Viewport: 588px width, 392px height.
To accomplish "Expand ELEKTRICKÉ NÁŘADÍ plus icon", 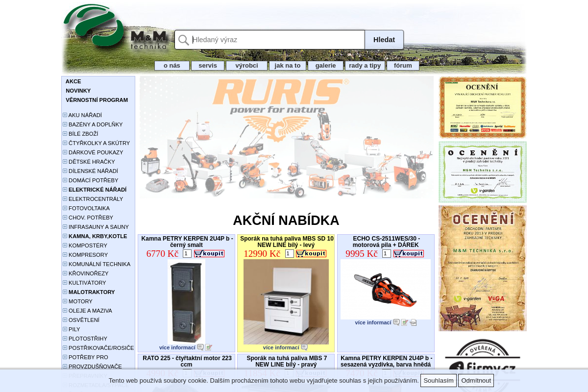I will coord(65,190).
